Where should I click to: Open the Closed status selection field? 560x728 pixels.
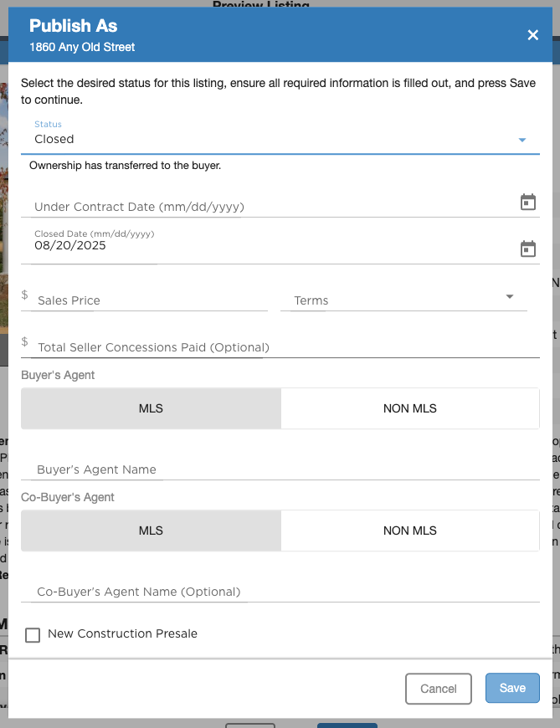(280, 136)
